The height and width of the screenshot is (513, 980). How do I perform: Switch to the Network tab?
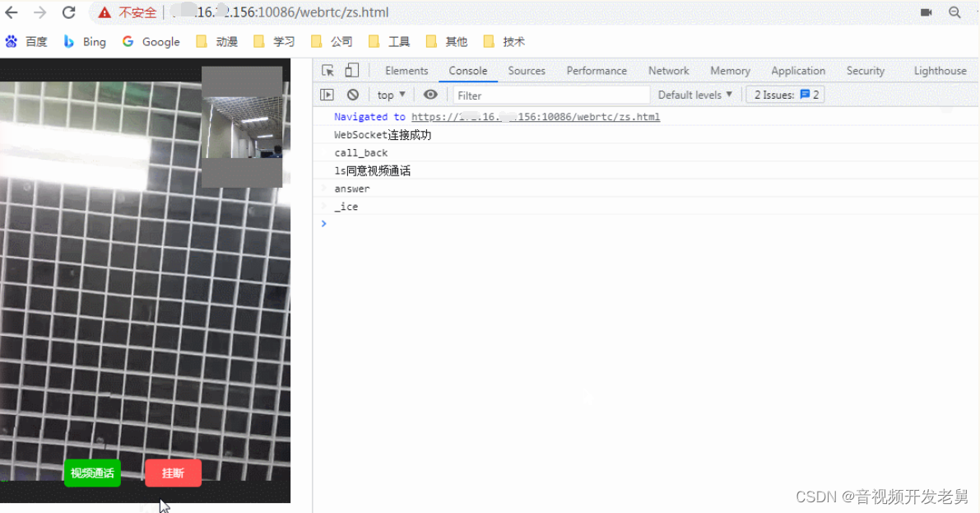click(669, 71)
